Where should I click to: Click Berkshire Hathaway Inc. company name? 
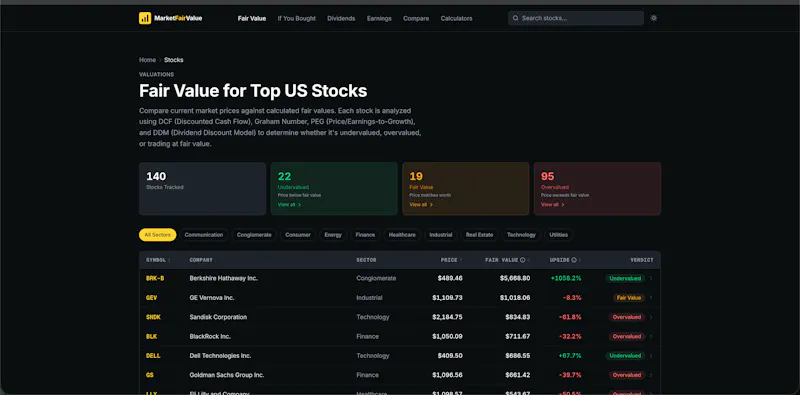223,279
